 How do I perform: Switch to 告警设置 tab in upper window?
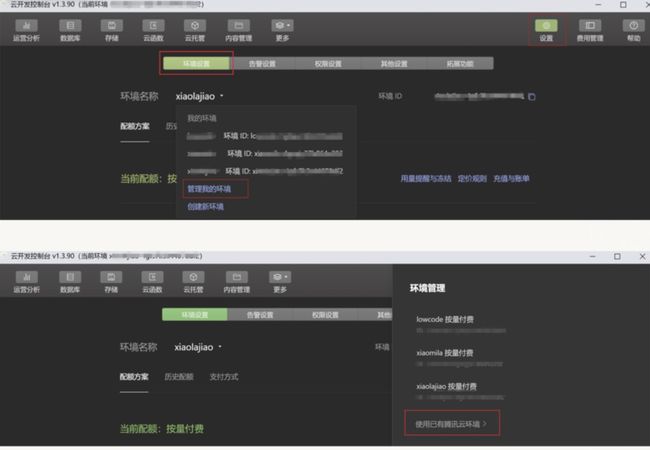262,63
